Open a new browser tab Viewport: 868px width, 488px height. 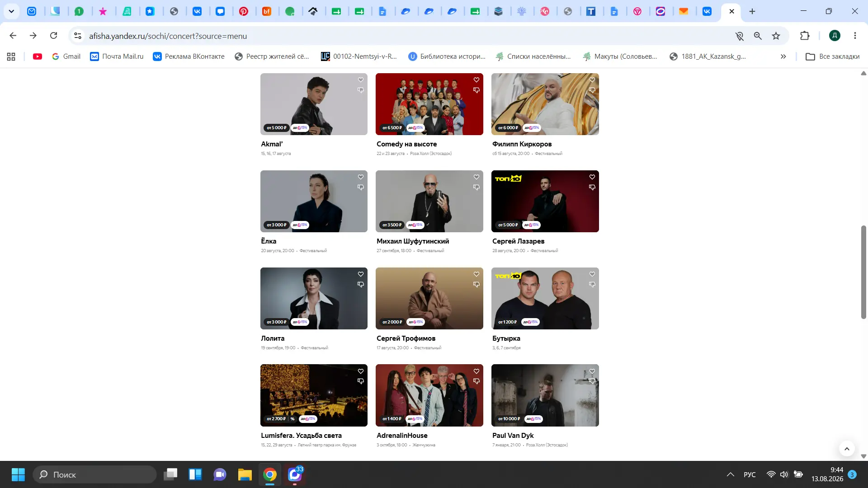click(752, 11)
